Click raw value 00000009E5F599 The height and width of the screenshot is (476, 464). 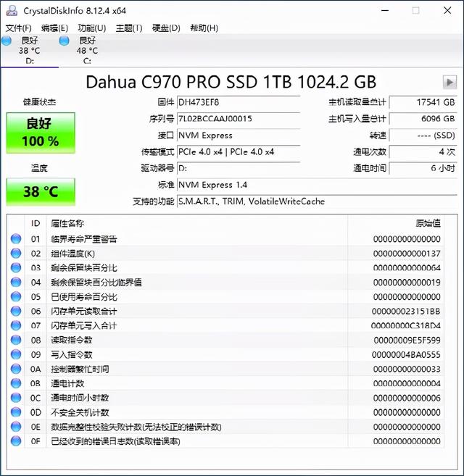(x=407, y=340)
